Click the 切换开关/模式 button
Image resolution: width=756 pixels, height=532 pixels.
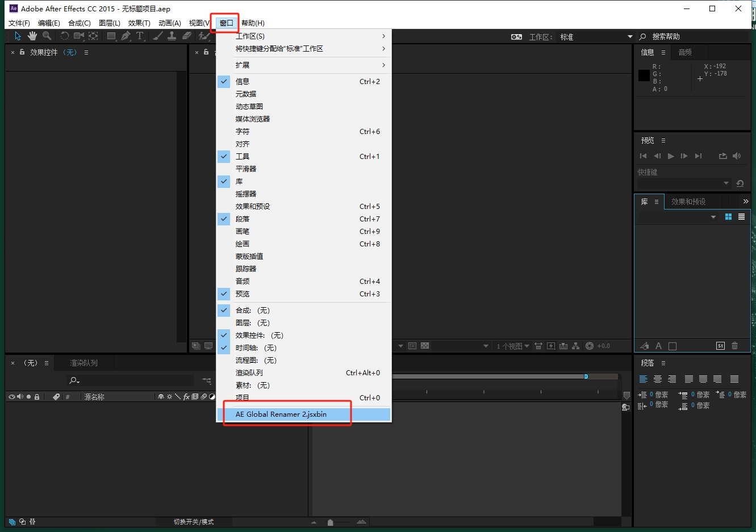point(194,522)
